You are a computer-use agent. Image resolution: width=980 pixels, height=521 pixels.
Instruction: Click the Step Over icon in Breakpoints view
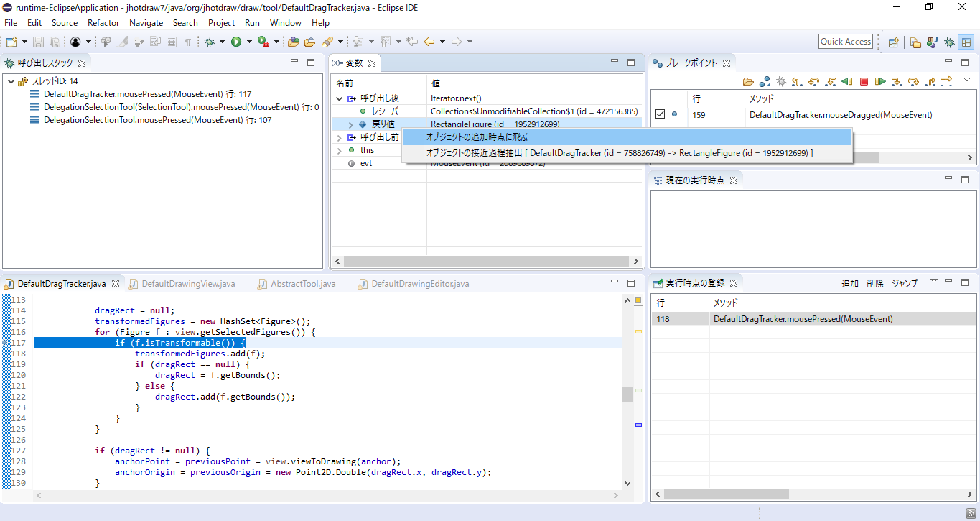(913, 81)
